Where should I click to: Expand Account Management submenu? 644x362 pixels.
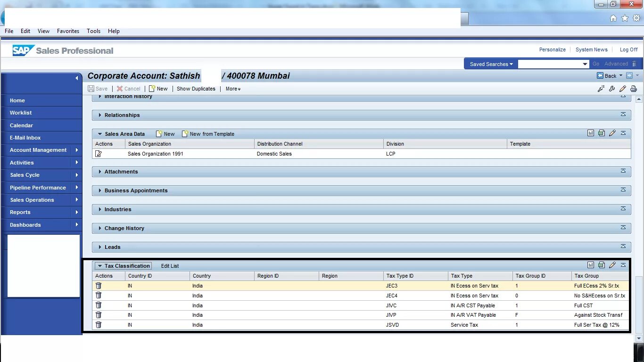coord(77,150)
